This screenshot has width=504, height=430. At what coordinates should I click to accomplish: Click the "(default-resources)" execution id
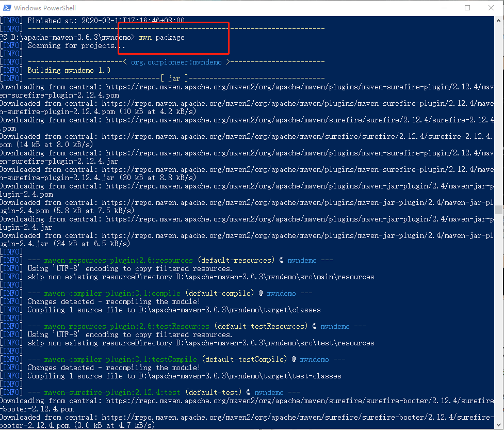[x=236, y=260]
